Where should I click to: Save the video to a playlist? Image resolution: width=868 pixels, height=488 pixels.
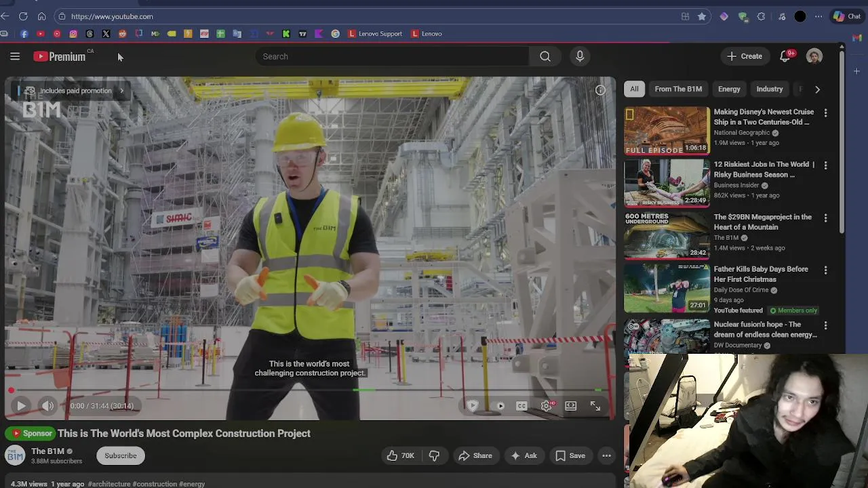570,455
